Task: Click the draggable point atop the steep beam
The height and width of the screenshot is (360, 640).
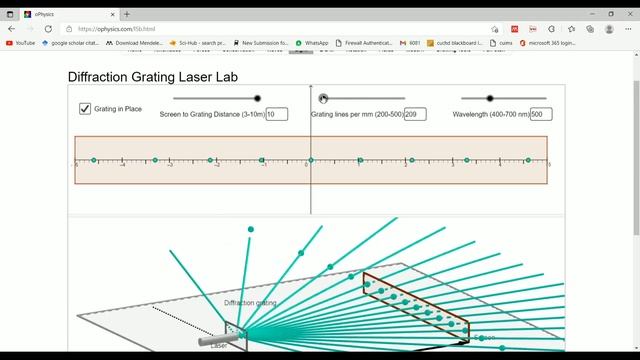Action: (x=251, y=229)
